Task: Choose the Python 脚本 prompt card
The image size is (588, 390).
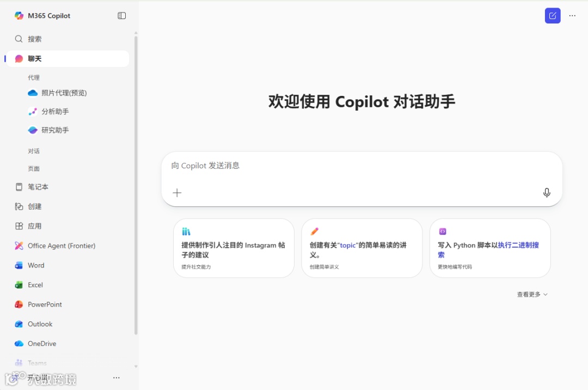Action: pyautogui.click(x=490, y=248)
